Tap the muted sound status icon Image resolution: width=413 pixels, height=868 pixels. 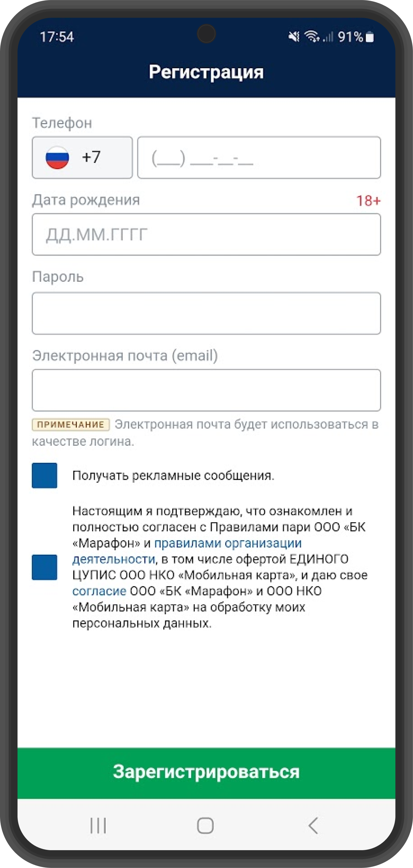click(x=294, y=37)
